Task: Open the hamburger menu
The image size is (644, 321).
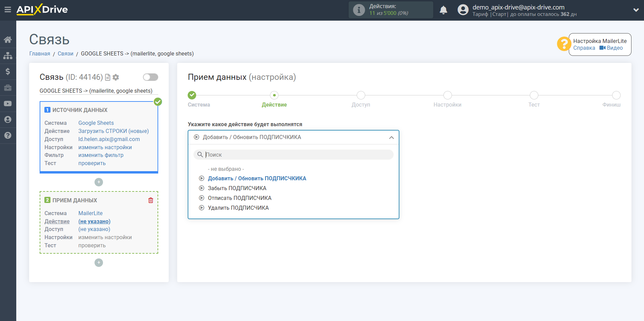Action: (8, 10)
